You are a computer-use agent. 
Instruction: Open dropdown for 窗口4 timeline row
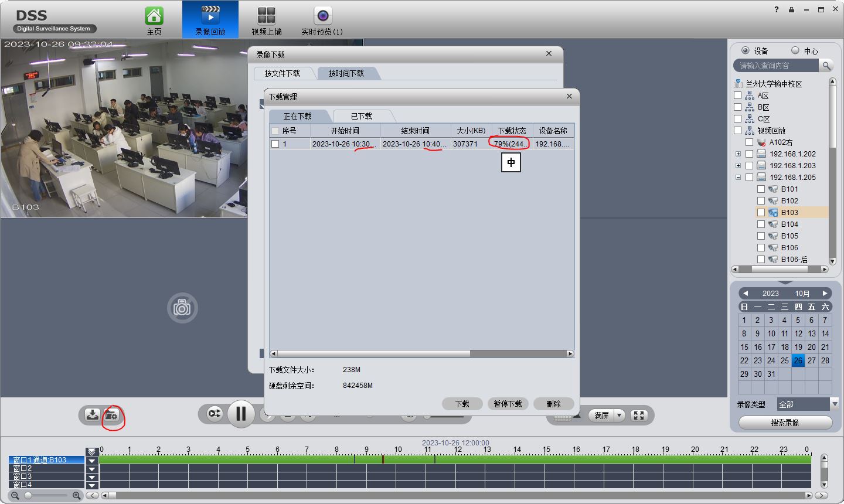pos(92,485)
